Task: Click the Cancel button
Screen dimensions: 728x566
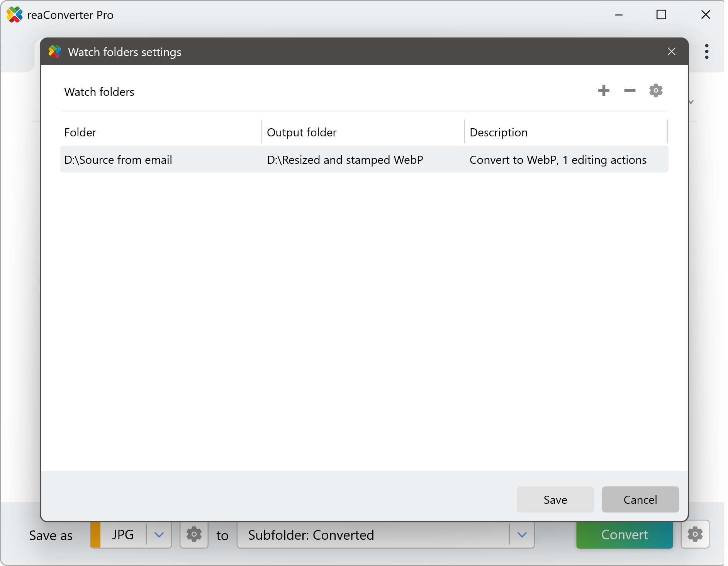Action: pyautogui.click(x=640, y=500)
